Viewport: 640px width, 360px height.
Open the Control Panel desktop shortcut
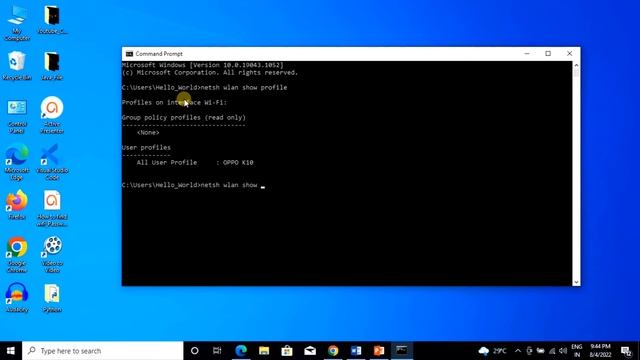[17, 116]
